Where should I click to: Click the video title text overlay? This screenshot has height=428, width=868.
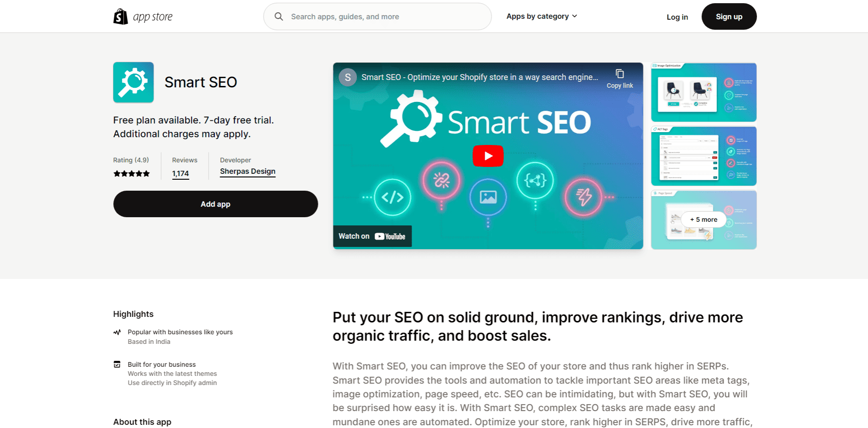coord(480,77)
